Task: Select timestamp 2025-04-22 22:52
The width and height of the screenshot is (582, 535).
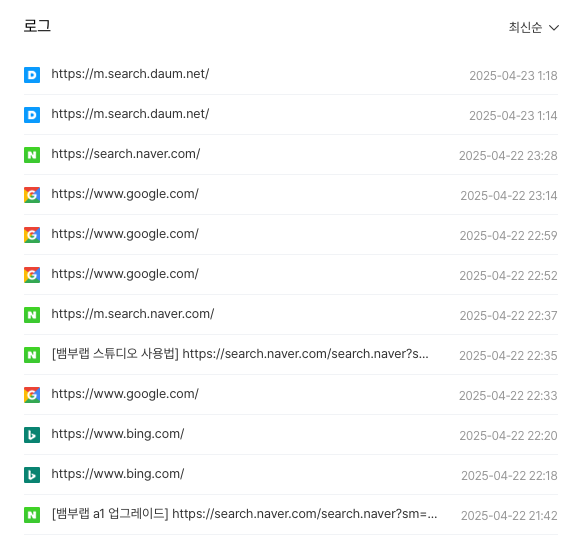Action: [509, 276]
